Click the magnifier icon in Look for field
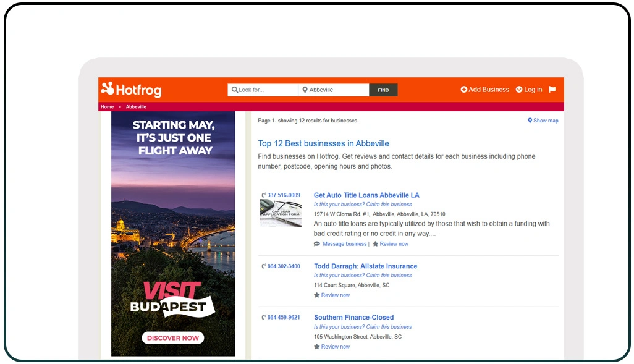This screenshot has width=634, height=364. (235, 90)
